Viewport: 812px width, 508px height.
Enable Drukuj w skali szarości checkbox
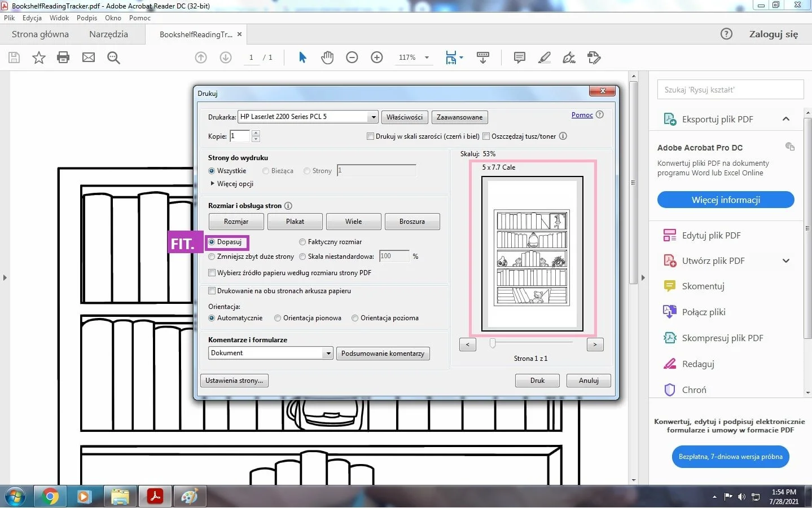tap(370, 136)
